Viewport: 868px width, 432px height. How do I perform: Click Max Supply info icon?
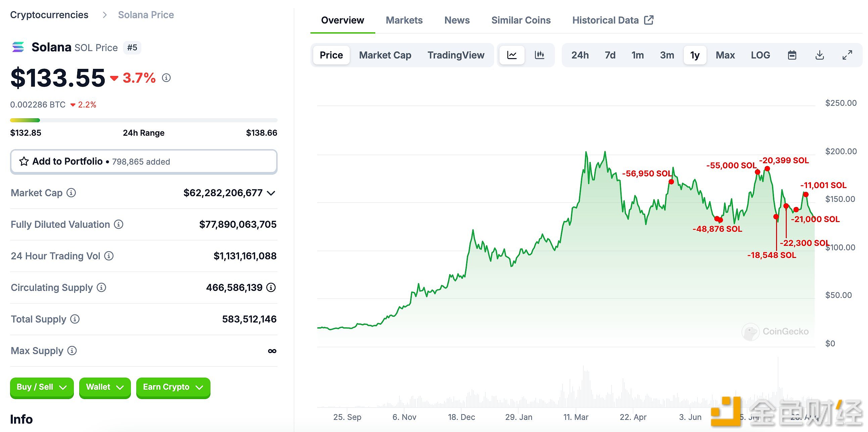coord(72,351)
